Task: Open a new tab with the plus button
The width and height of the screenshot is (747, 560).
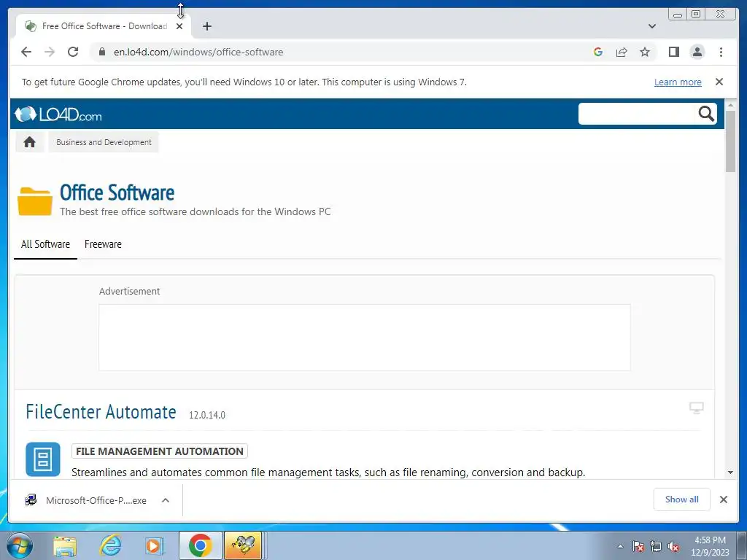Action: click(x=206, y=26)
